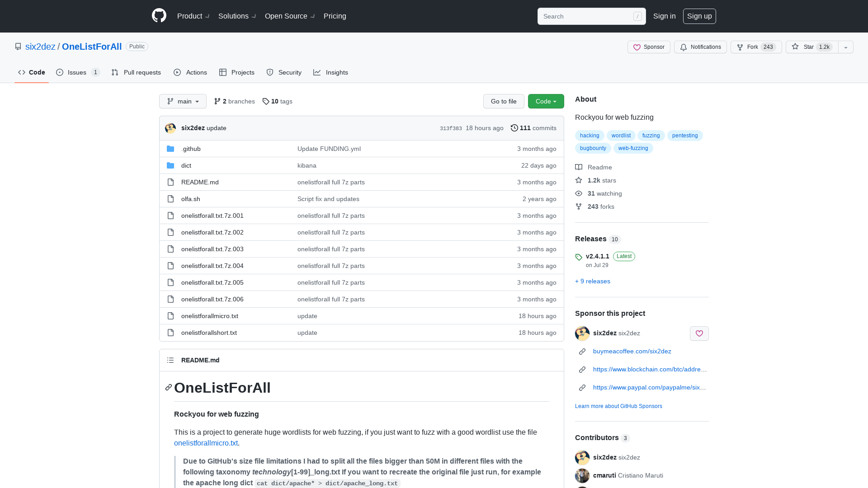The image size is (868, 488).
Task: View the 1.2k stars link
Action: point(595,180)
